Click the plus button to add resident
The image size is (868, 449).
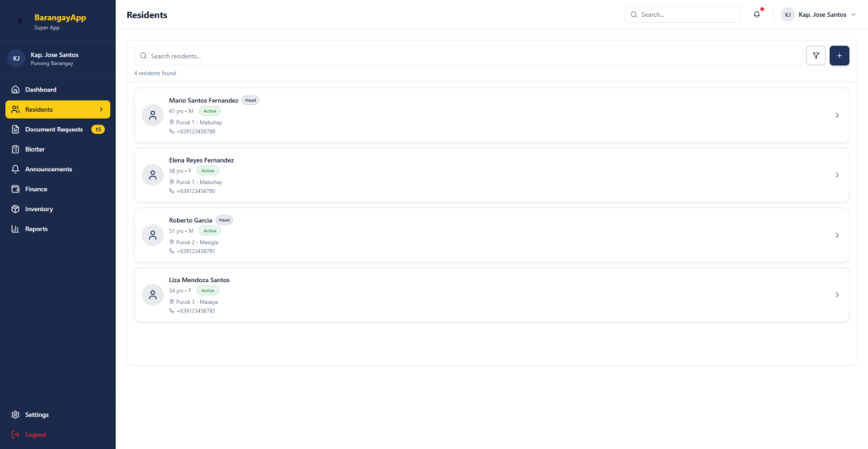[x=839, y=55]
